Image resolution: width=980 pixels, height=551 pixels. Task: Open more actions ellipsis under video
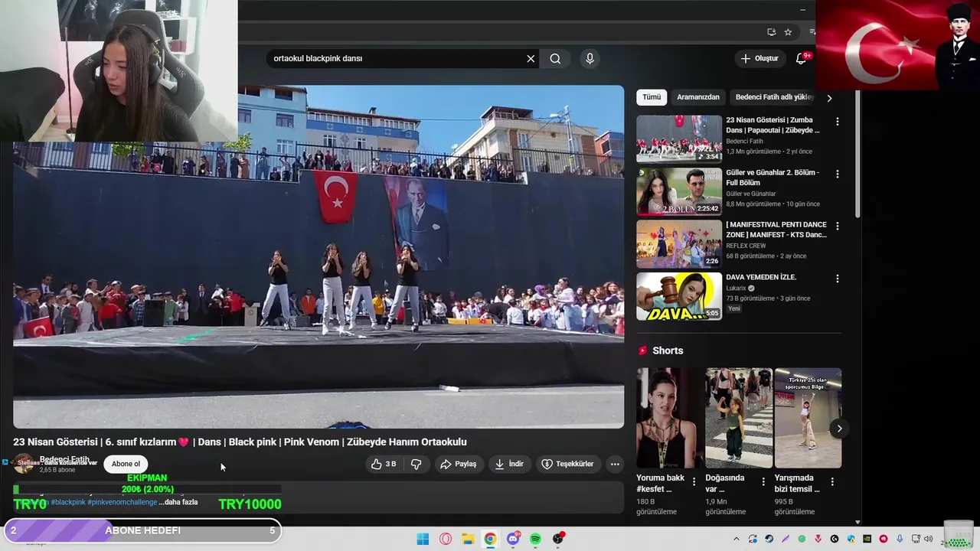click(614, 464)
